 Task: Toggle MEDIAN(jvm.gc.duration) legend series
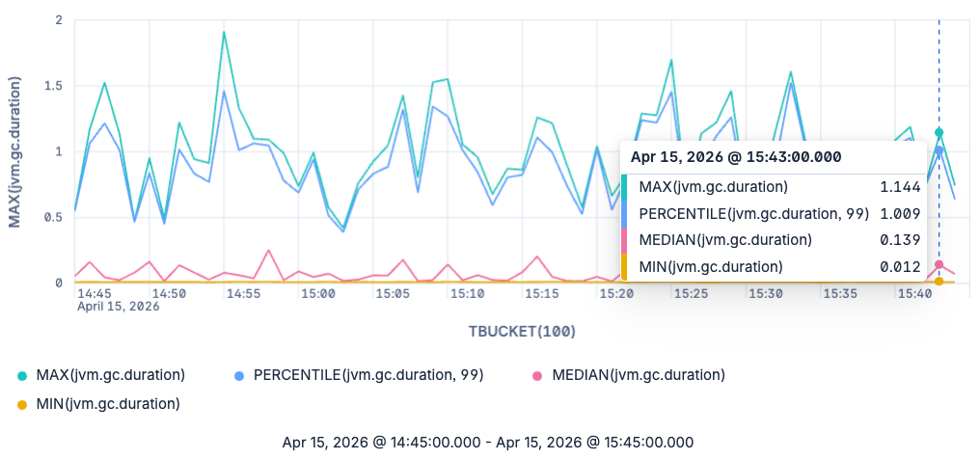(628, 375)
